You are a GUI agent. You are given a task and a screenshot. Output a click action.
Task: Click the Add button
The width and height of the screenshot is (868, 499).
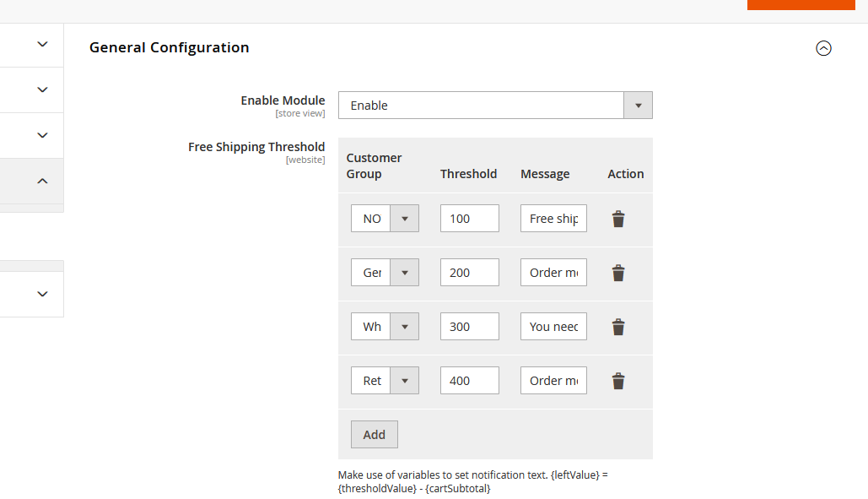click(374, 435)
